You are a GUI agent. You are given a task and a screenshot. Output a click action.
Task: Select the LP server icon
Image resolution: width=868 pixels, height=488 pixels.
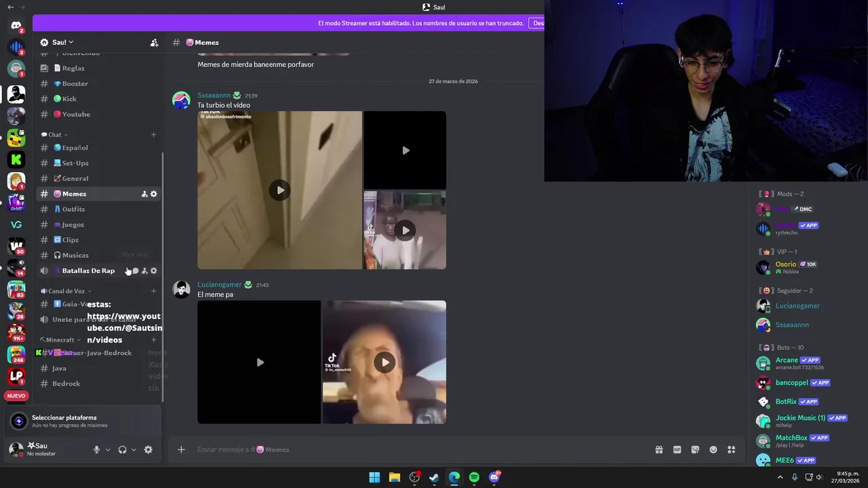(16, 375)
